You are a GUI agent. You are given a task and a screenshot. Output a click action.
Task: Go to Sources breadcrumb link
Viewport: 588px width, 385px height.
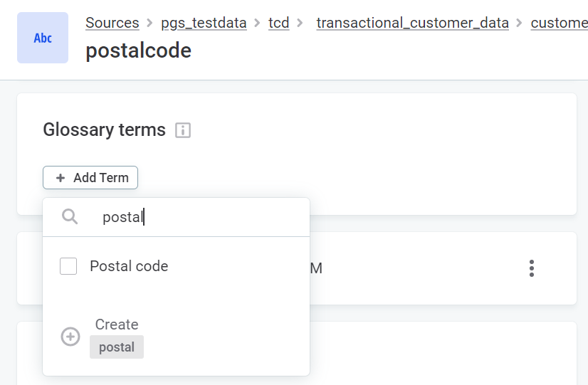click(x=112, y=23)
